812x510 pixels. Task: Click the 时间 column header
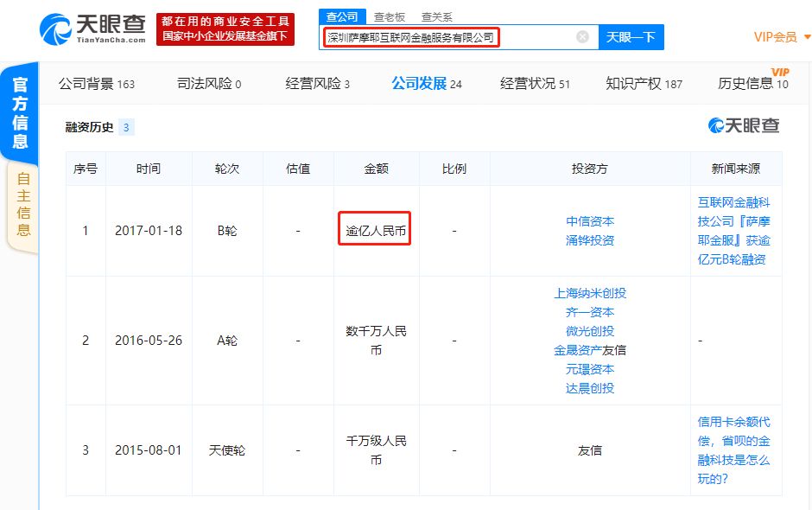point(149,169)
